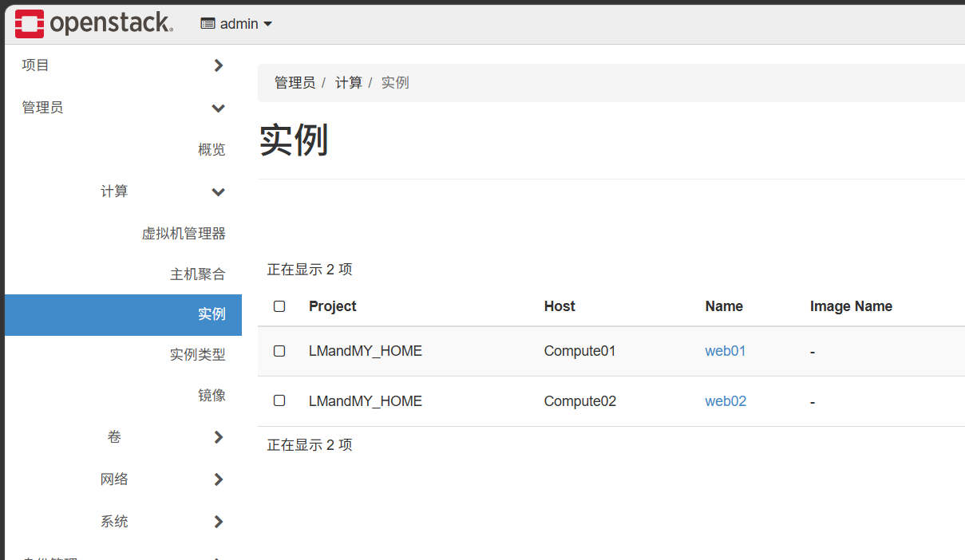
Task: Check the web01 row checkbox
Action: point(279,351)
